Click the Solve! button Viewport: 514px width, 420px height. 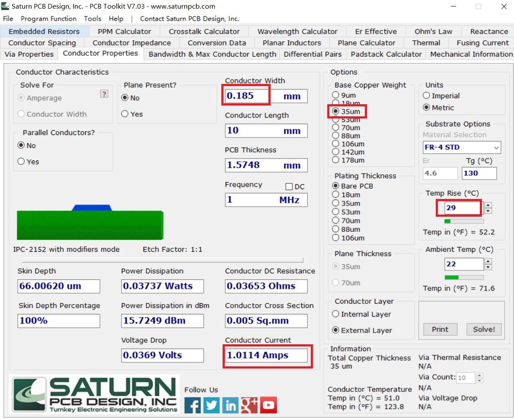pos(484,329)
